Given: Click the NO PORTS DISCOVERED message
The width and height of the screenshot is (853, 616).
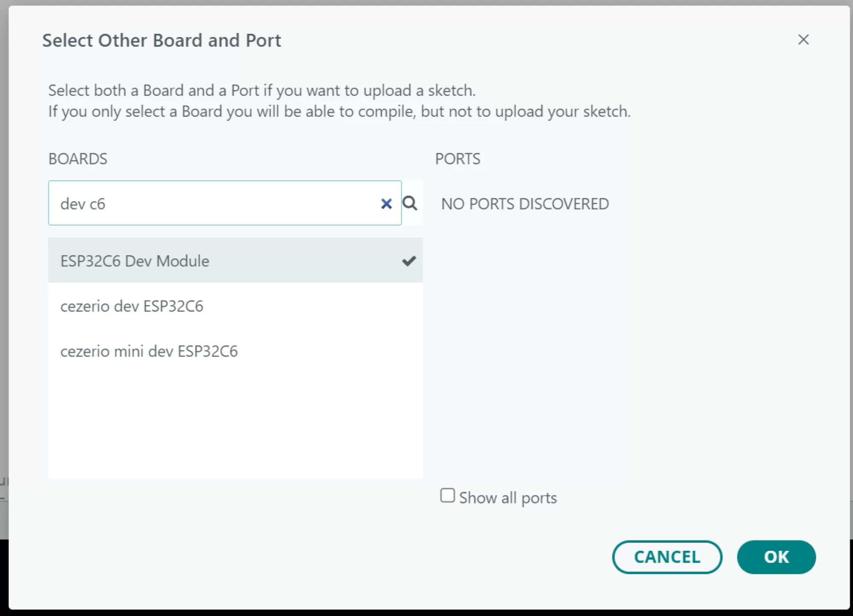Looking at the screenshot, I should coord(525,204).
